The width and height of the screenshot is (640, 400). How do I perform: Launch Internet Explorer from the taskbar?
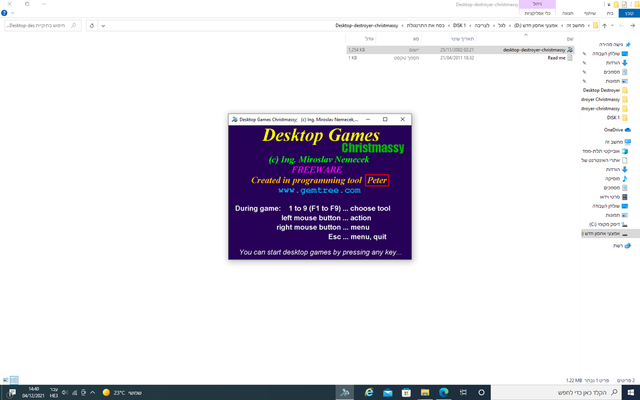point(369,392)
